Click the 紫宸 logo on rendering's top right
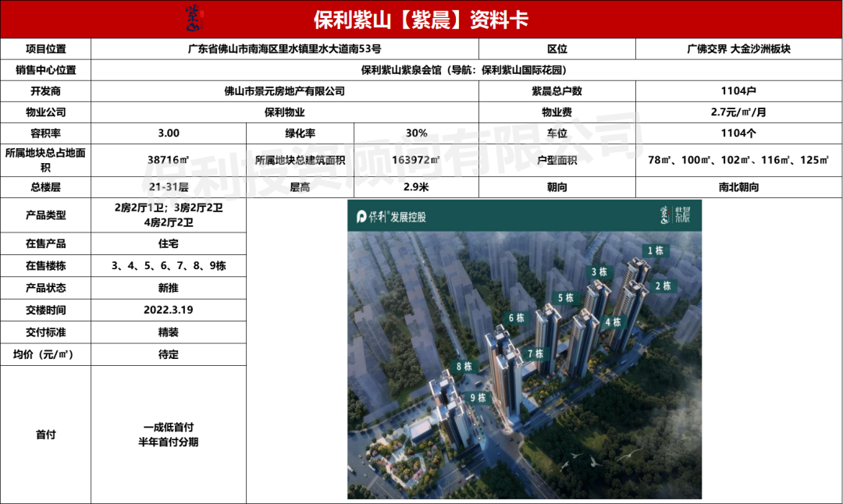Viewport: 843px width, 504px height. (x=676, y=215)
